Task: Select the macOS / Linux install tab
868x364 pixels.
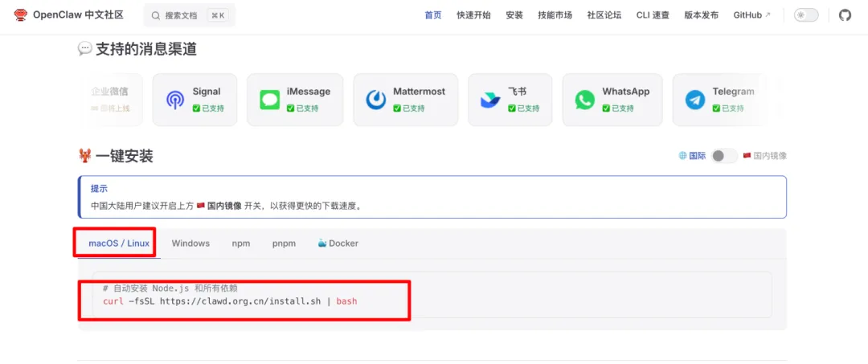Action: pos(119,243)
